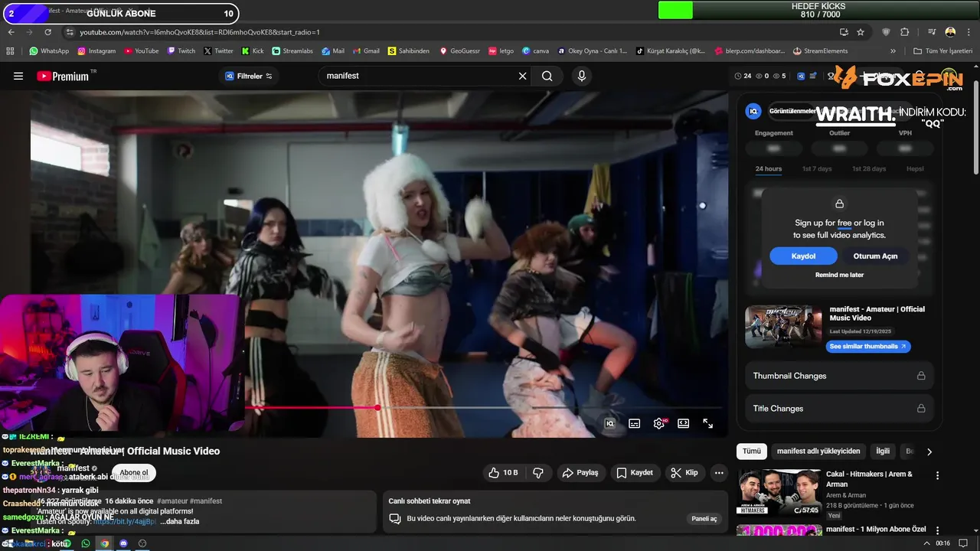
Task: Toggle subtitles in the video player
Action: 635,423
